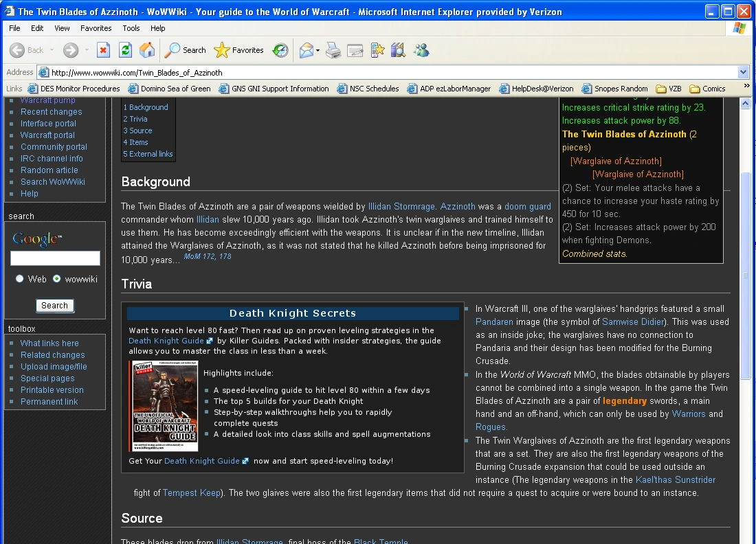This screenshot has width=756, height=544.
Task: Click the Combined stats link
Action: (594, 254)
